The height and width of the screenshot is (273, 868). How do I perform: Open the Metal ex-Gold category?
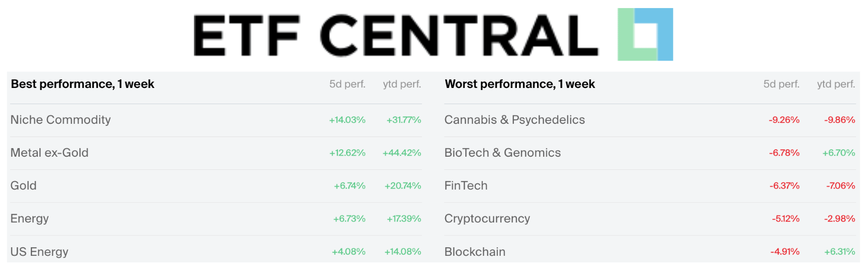click(50, 153)
